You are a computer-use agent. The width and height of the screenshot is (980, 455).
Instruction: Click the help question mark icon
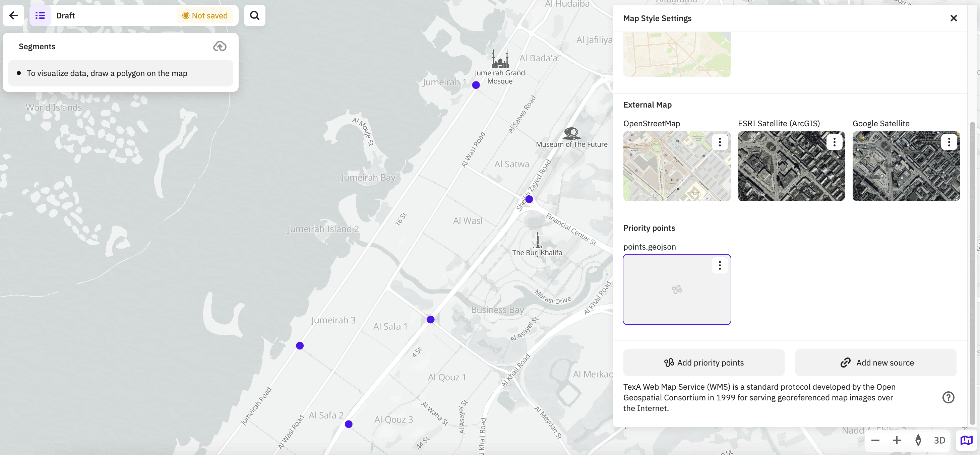pyautogui.click(x=948, y=397)
